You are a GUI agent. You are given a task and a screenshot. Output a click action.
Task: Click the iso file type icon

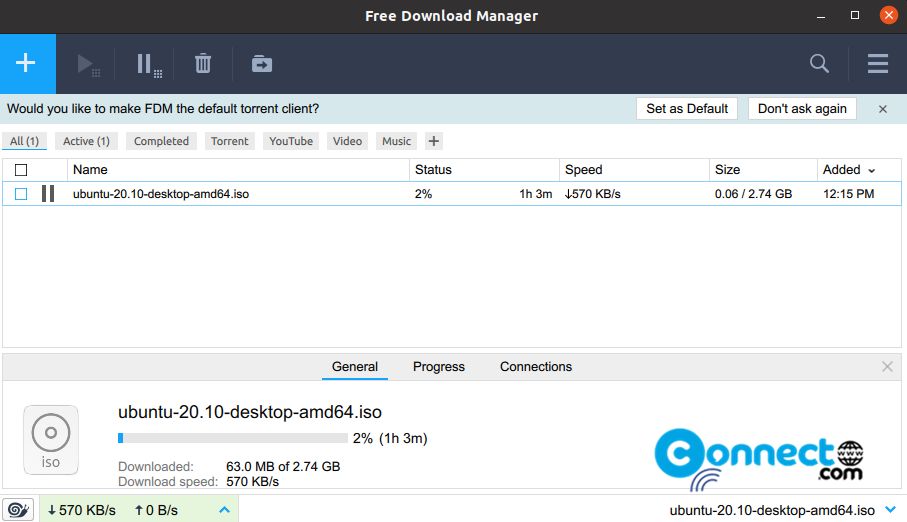(x=51, y=440)
